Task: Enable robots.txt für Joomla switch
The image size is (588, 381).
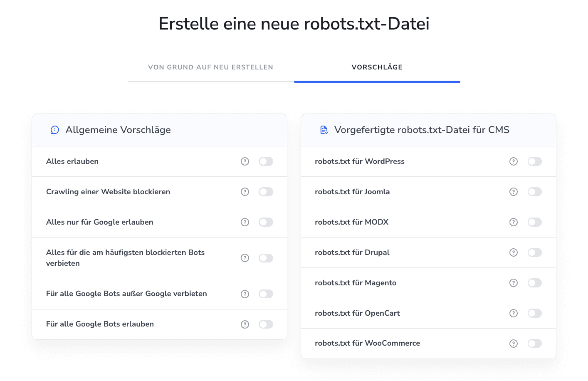Action: pyautogui.click(x=535, y=192)
